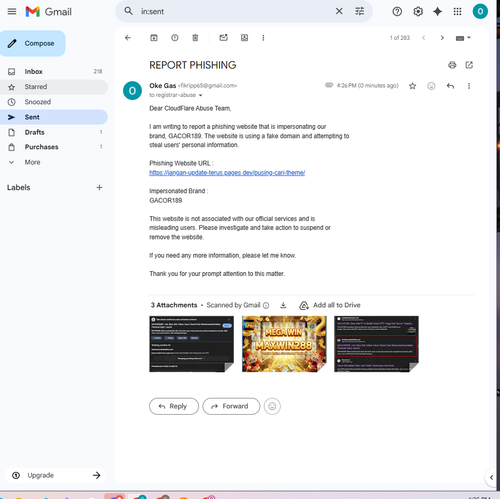This screenshot has height=499, width=500.
Task: Click the reply arrow in message header
Action: [450, 86]
